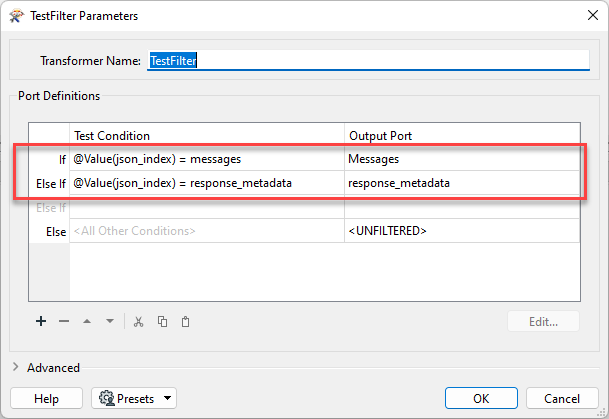Click the gear icon on Presets
The height and width of the screenshot is (419, 609).
pyautogui.click(x=106, y=398)
